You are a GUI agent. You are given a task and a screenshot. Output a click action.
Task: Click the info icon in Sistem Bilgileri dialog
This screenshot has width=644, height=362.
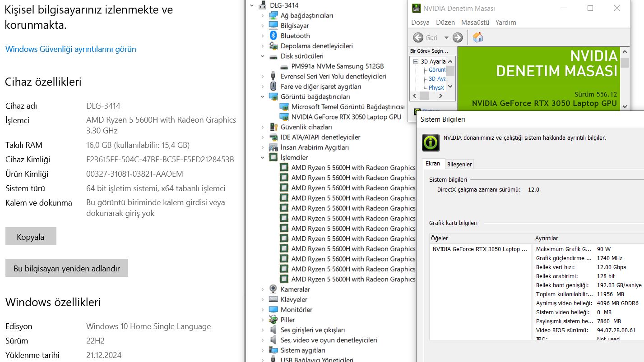[x=431, y=142]
